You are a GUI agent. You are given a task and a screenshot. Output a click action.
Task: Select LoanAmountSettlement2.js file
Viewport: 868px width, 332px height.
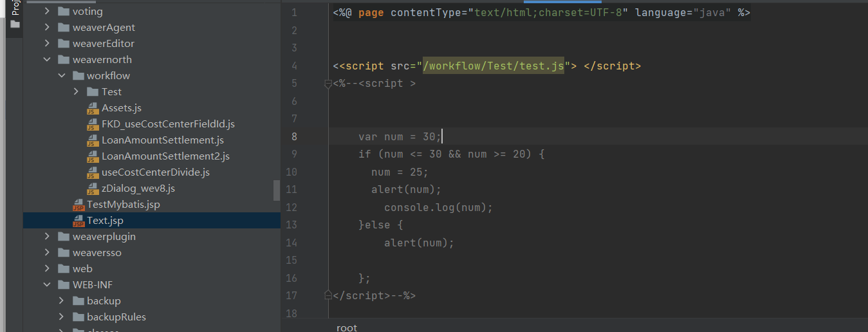165,156
